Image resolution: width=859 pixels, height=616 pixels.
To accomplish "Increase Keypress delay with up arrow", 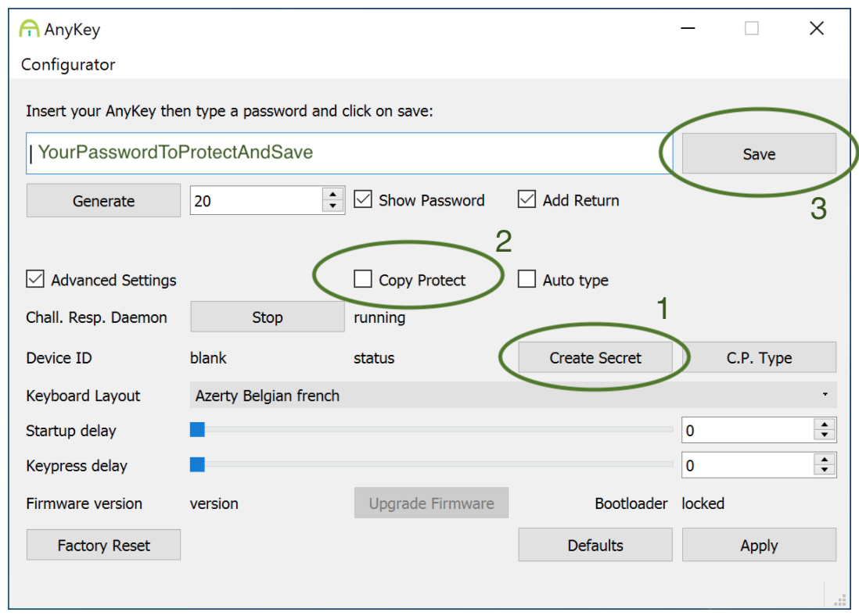I will 825,460.
